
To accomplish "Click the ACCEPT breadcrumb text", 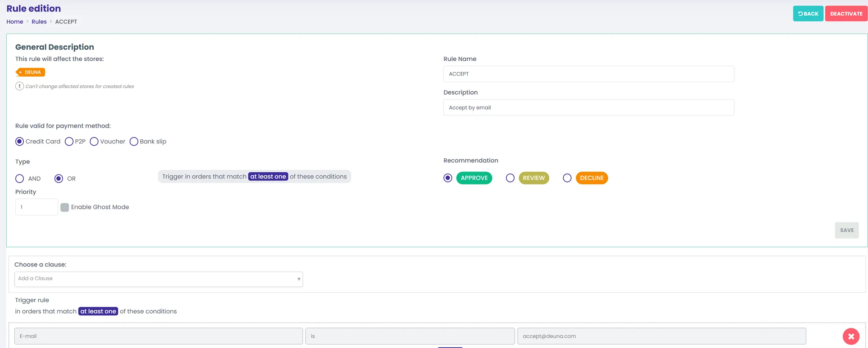I will pyautogui.click(x=66, y=22).
